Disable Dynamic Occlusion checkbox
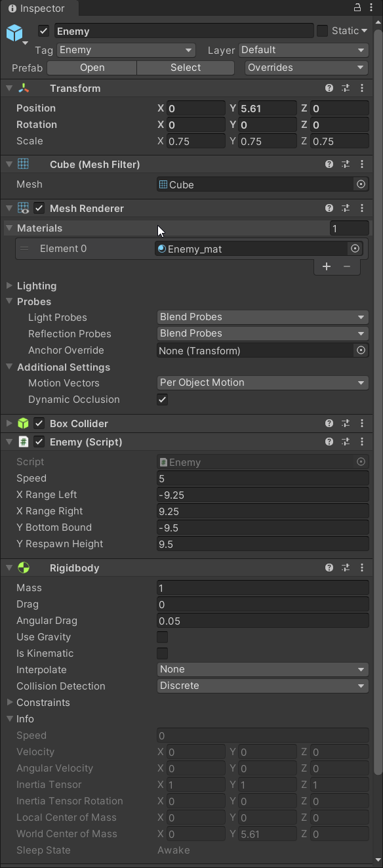The width and height of the screenshot is (383, 868). click(x=163, y=400)
